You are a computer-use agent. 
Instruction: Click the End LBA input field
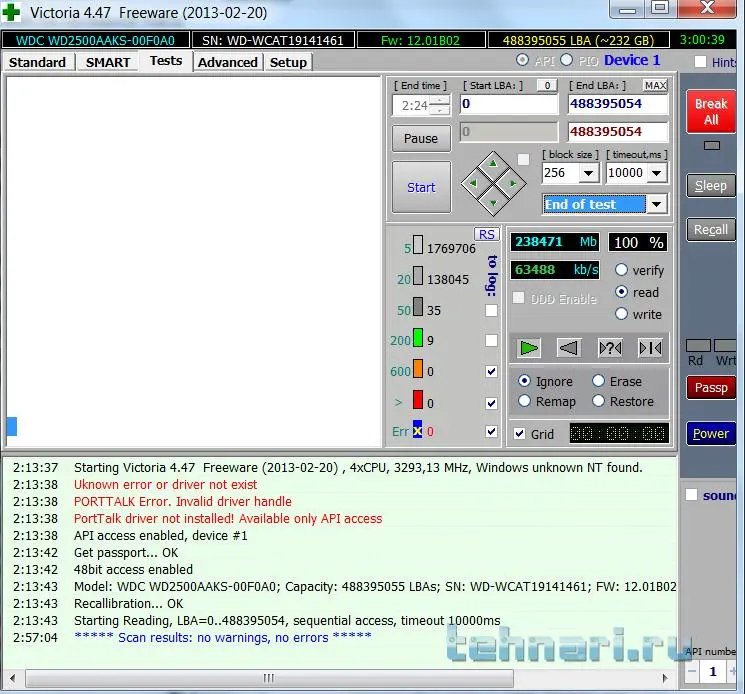(618, 104)
